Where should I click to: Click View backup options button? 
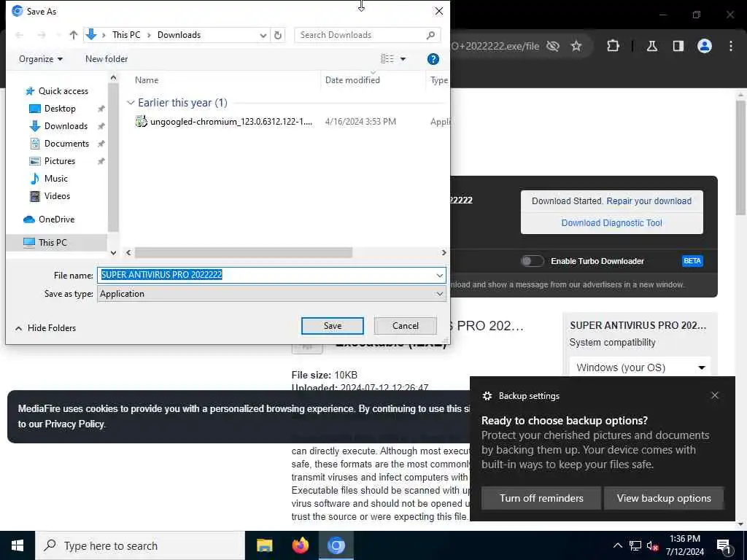tap(664, 498)
